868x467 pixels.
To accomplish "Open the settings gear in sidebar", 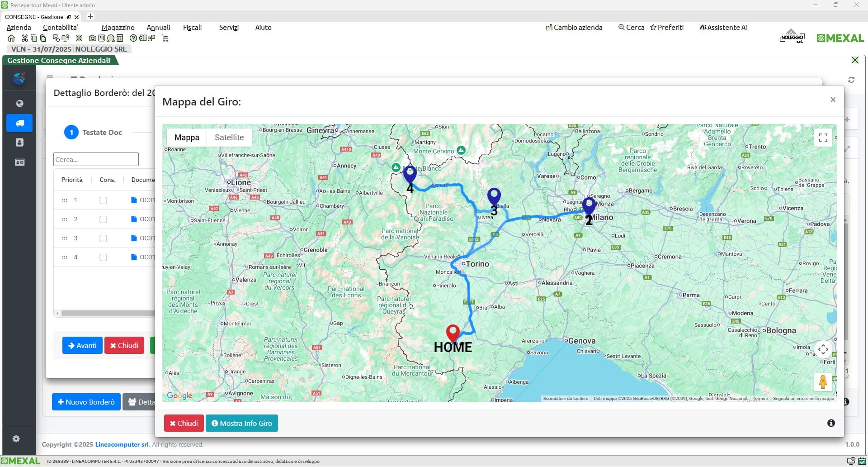I will pos(16,439).
